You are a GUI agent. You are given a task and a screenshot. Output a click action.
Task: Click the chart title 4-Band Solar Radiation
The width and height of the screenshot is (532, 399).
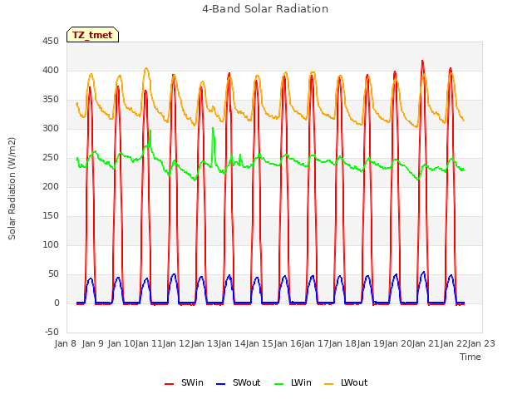coord(265,9)
